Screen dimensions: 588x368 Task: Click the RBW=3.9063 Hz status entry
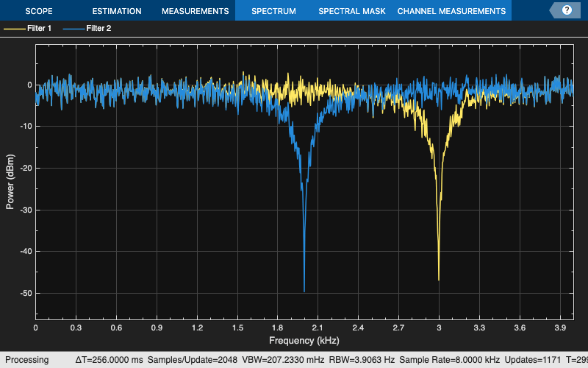pos(362,360)
